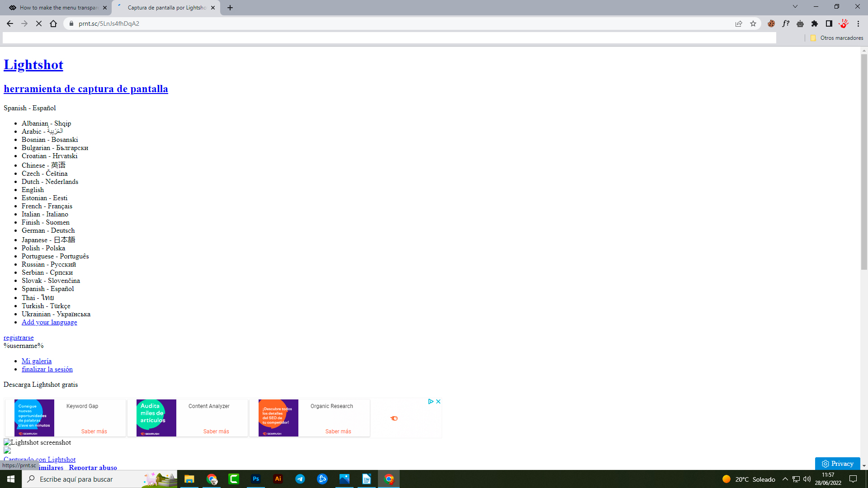Close the Lightshot capture tab
Image resolution: width=868 pixels, height=488 pixels.
pyautogui.click(x=213, y=8)
